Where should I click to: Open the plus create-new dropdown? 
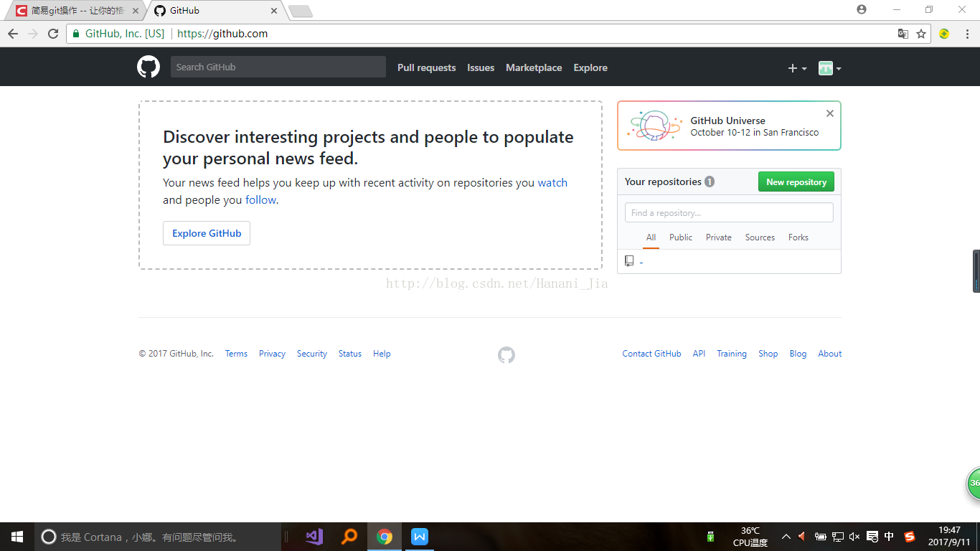click(x=797, y=68)
